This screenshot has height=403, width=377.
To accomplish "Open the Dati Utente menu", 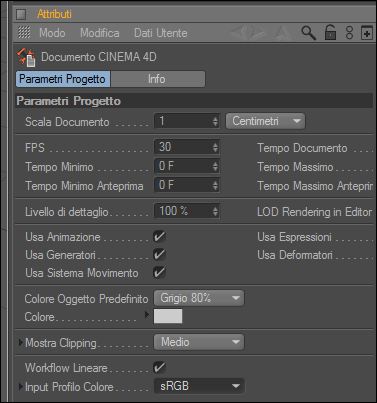I will (x=161, y=33).
